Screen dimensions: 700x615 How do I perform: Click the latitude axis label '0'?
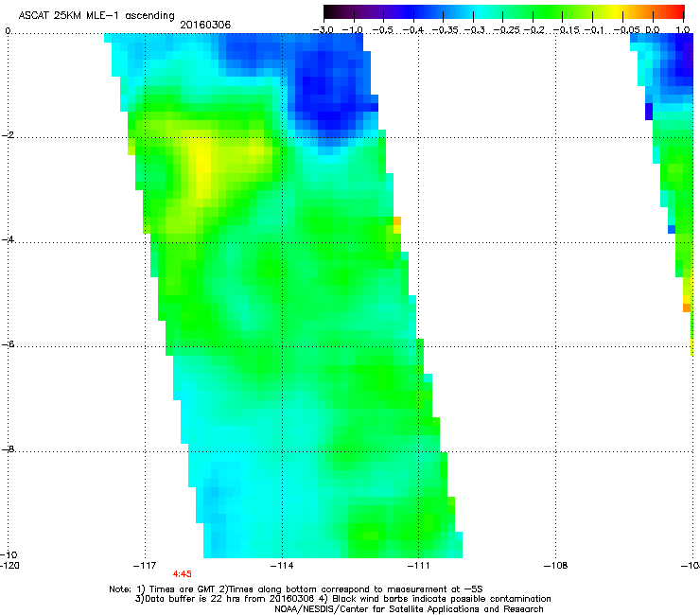8,31
